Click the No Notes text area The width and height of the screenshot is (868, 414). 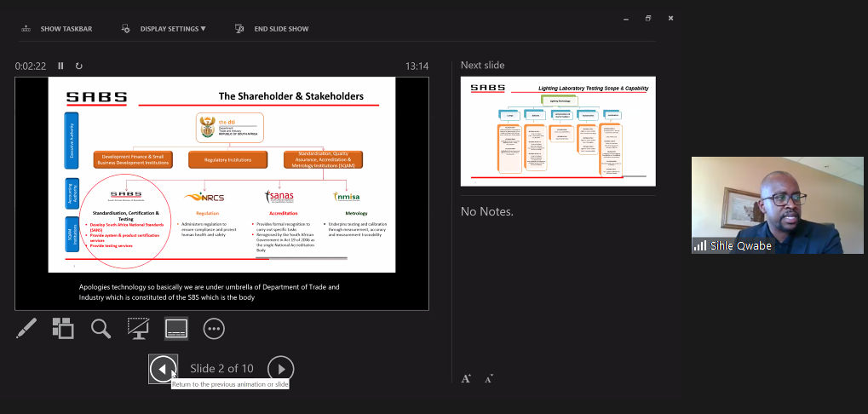pos(487,211)
